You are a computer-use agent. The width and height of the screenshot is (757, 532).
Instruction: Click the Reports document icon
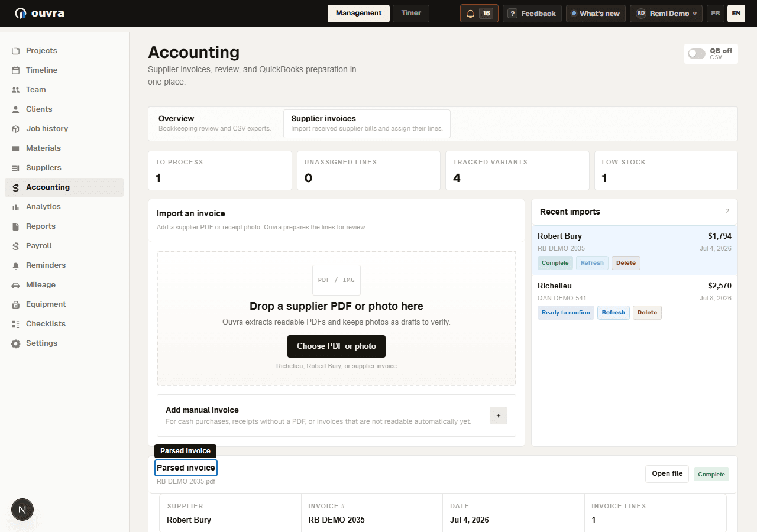coord(16,226)
